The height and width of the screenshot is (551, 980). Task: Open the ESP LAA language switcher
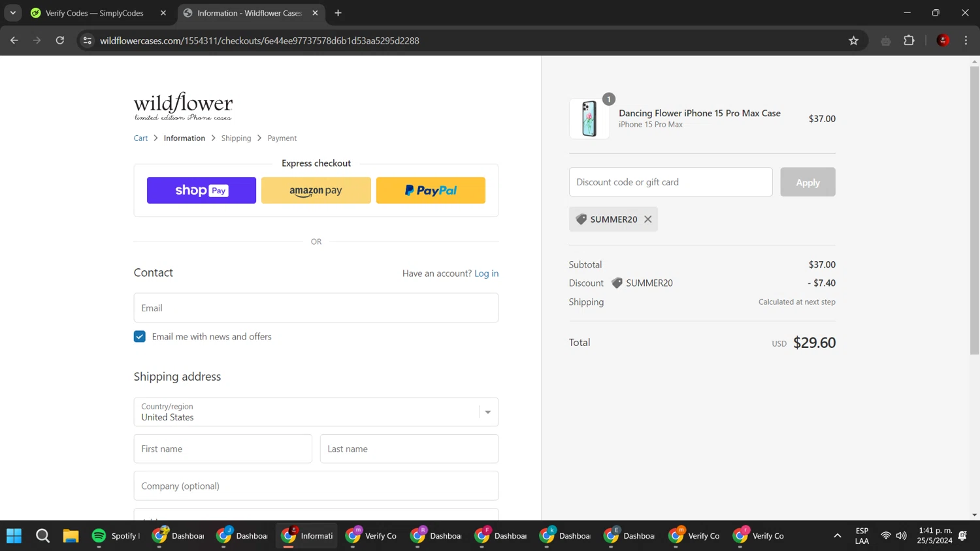pos(862,536)
